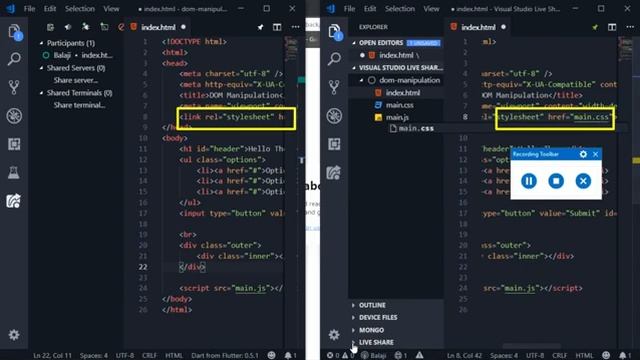This screenshot has width=640, height=360.
Task: Open Extensions view in right window
Action: [334, 144]
